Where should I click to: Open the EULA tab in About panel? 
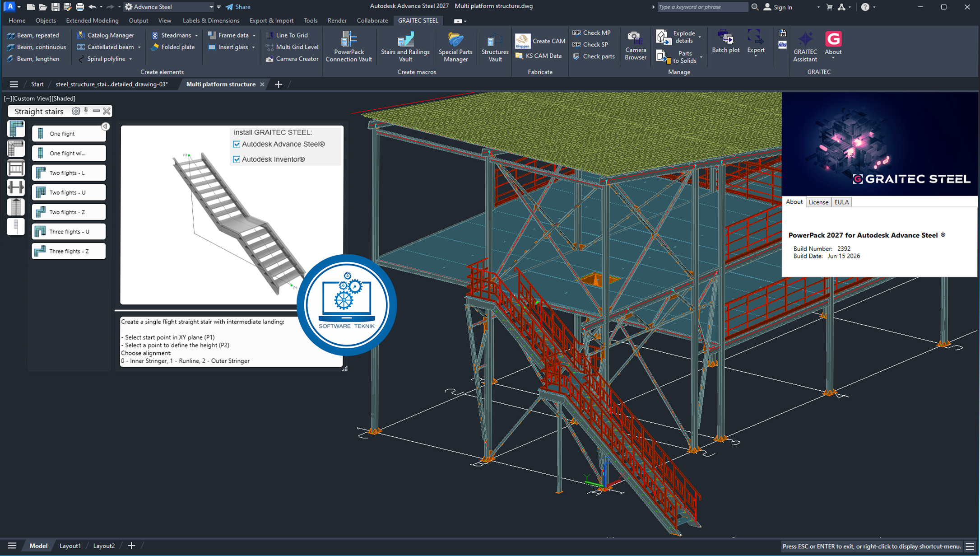point(841,202)
